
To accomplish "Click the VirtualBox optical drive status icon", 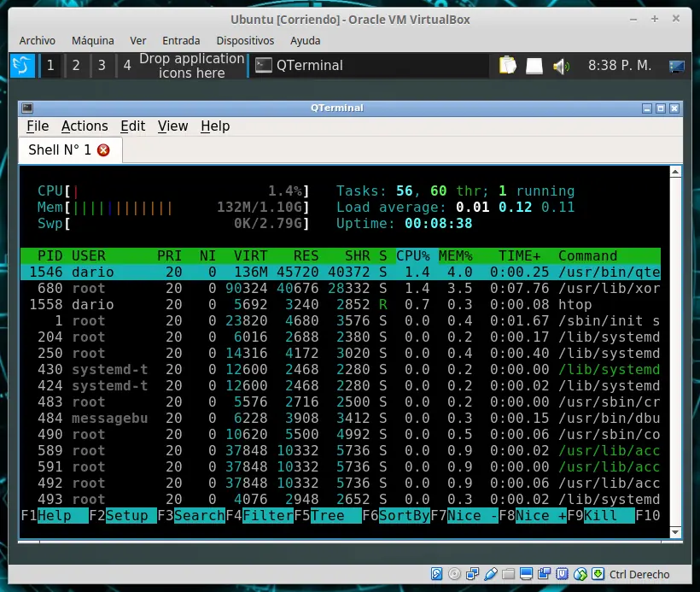I will 454,574.
